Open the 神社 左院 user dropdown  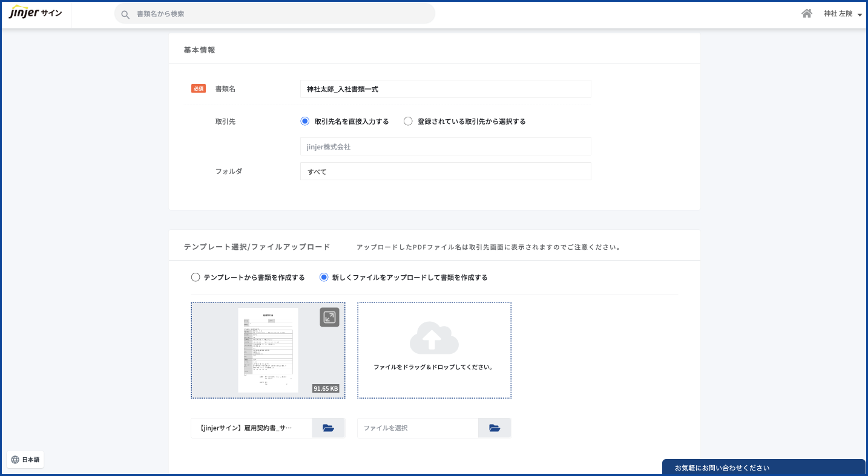click(842, 14)
